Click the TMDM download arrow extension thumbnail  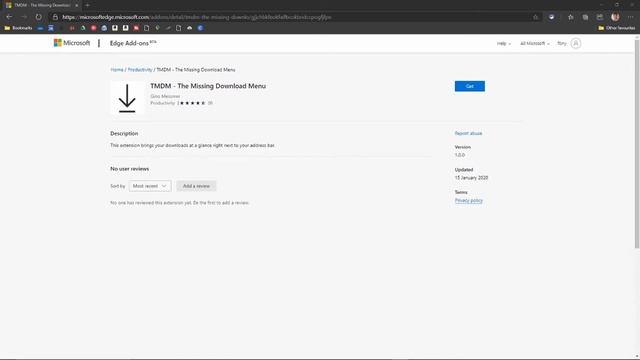(x=127, y=98)
